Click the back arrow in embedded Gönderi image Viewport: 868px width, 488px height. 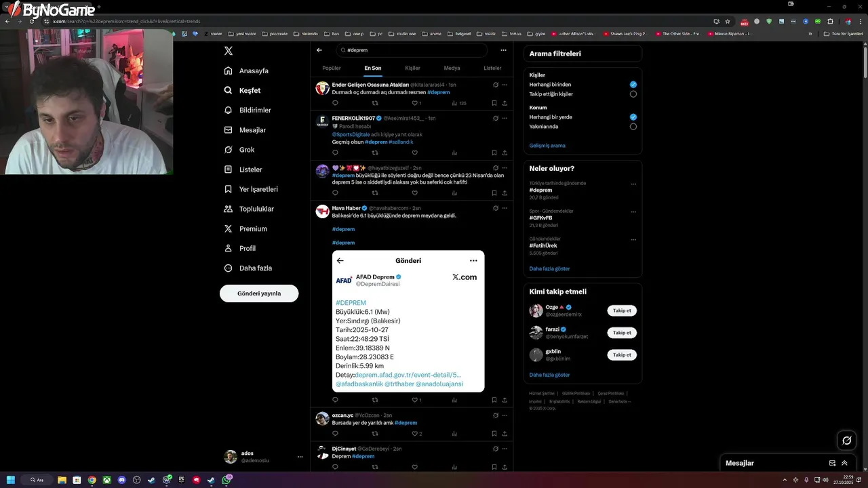click(x=340, y=260)
